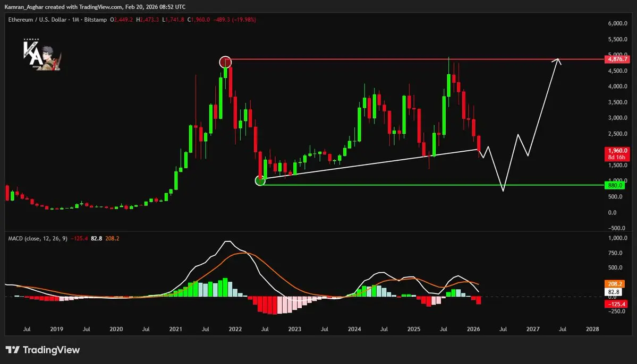Click the 2023 label on the time axis
The image size is (637, 364).
294,329
